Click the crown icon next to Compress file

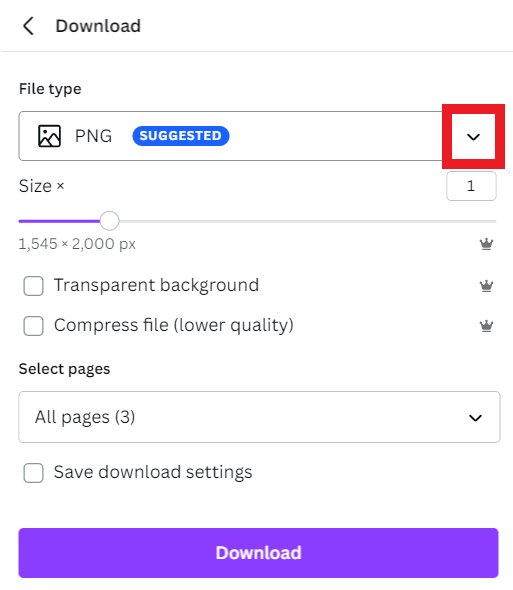[x=486, y=325]
